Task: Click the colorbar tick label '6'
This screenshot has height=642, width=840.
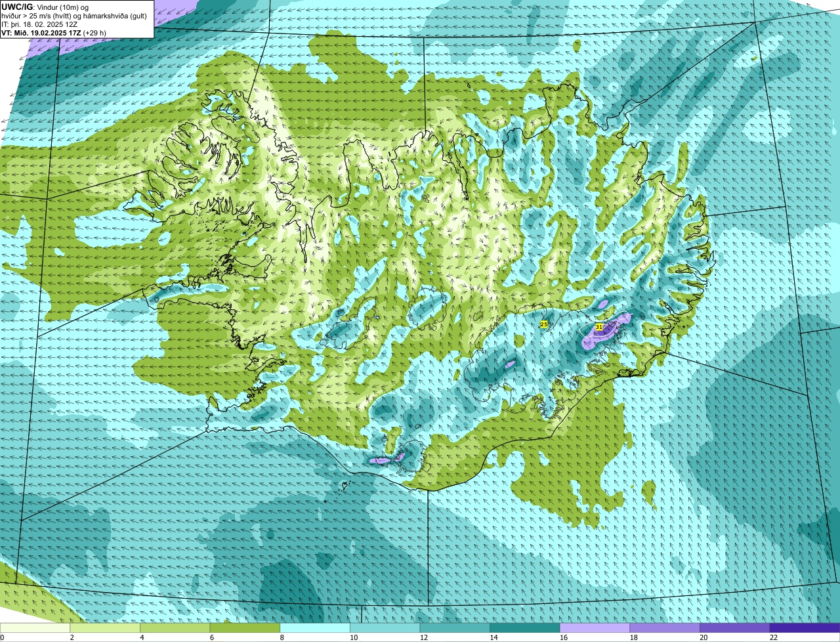Action: point(211,637)
